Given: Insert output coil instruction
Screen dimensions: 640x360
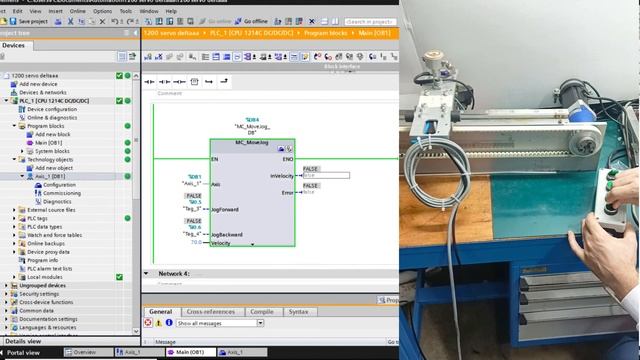Looking at the screenshot, I should [179, 82].
